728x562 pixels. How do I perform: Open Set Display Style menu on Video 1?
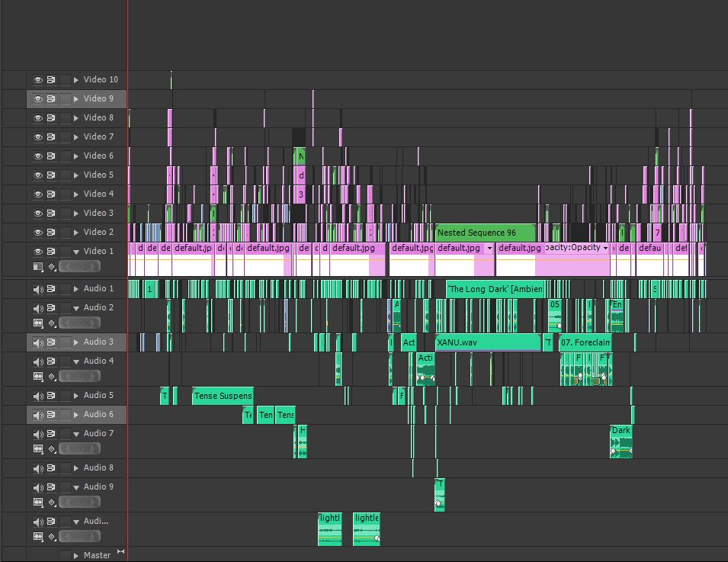tap(38, 267)
